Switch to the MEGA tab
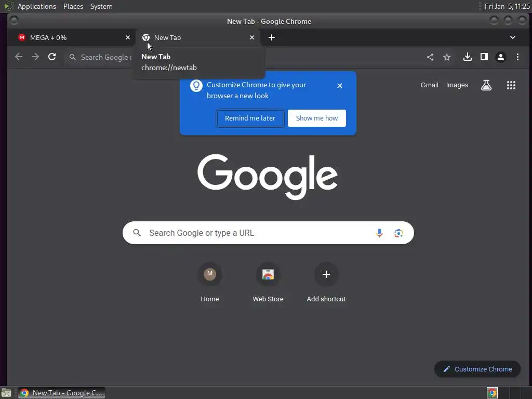 (71, 37)
